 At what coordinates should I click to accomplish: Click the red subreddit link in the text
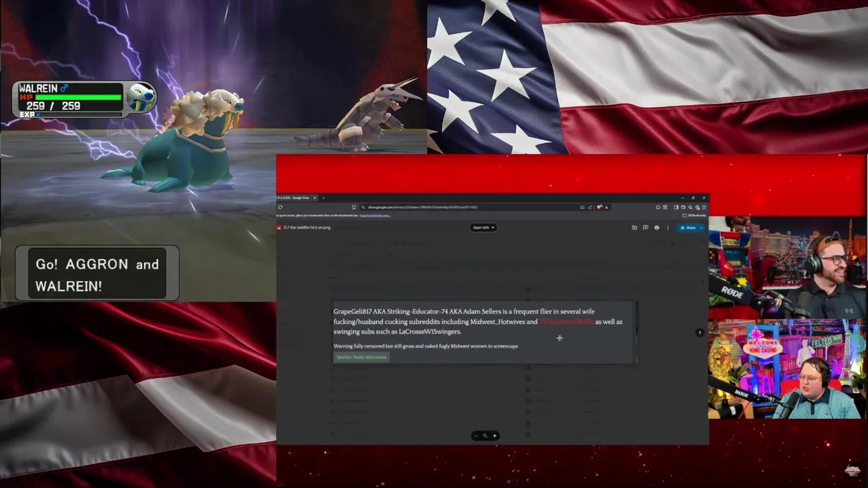point(566,322)
